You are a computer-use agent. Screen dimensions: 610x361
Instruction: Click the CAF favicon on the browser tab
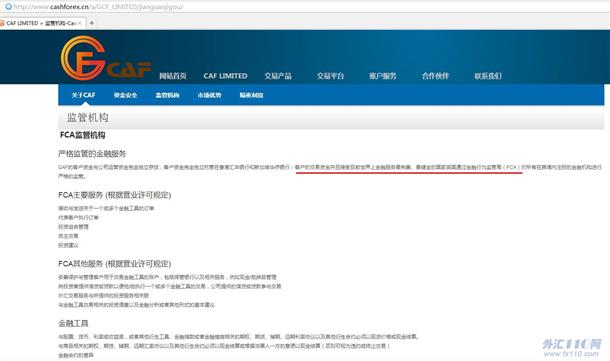tap(2, 23)
